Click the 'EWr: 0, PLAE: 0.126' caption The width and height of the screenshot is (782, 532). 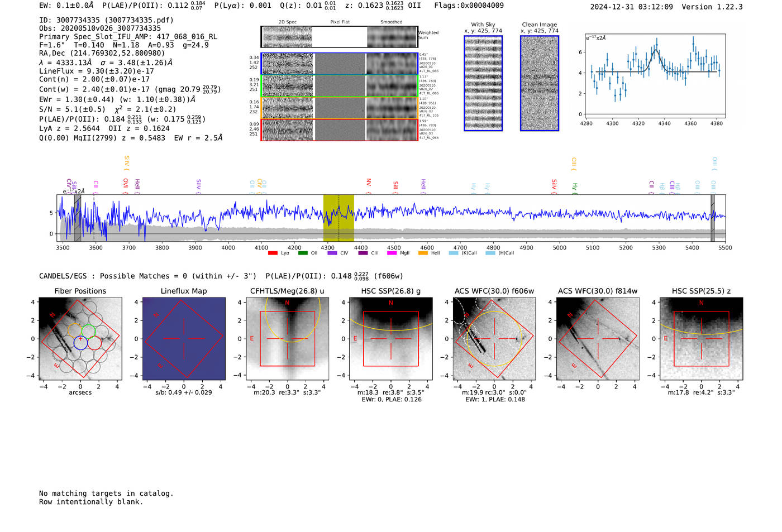tap(392, 400)
